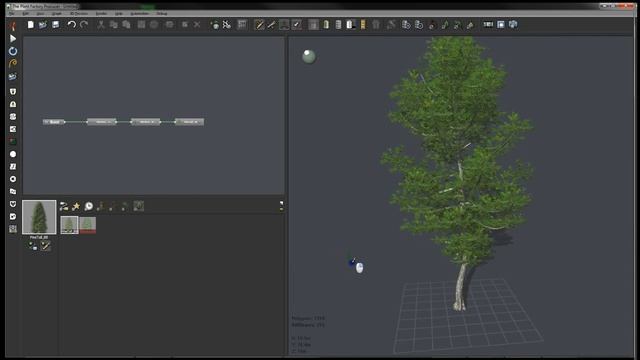Select the last node in graph chain
This screenshot has height=360, width=640.
click(189, 122)
